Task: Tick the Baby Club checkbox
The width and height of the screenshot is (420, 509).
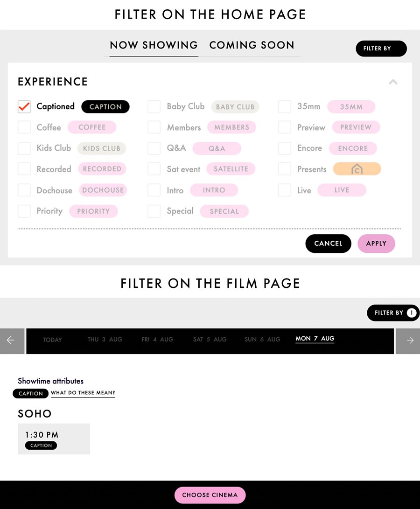Action: click(x=154, y=107)
